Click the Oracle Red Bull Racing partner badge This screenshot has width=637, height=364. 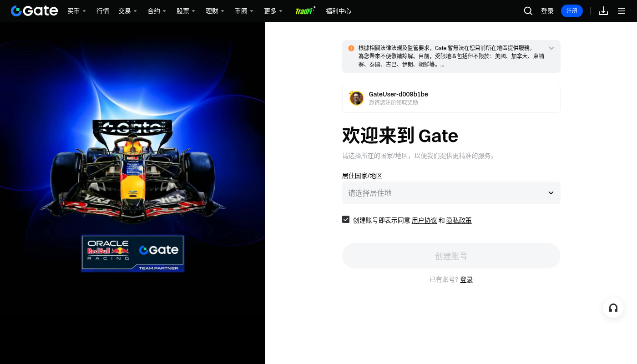tap(133, 253)
